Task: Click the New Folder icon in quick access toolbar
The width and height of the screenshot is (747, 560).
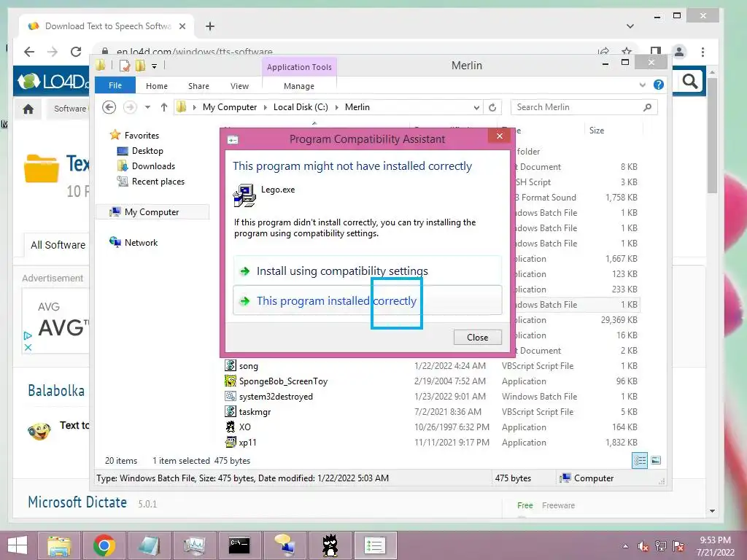Action: [140, 66]
